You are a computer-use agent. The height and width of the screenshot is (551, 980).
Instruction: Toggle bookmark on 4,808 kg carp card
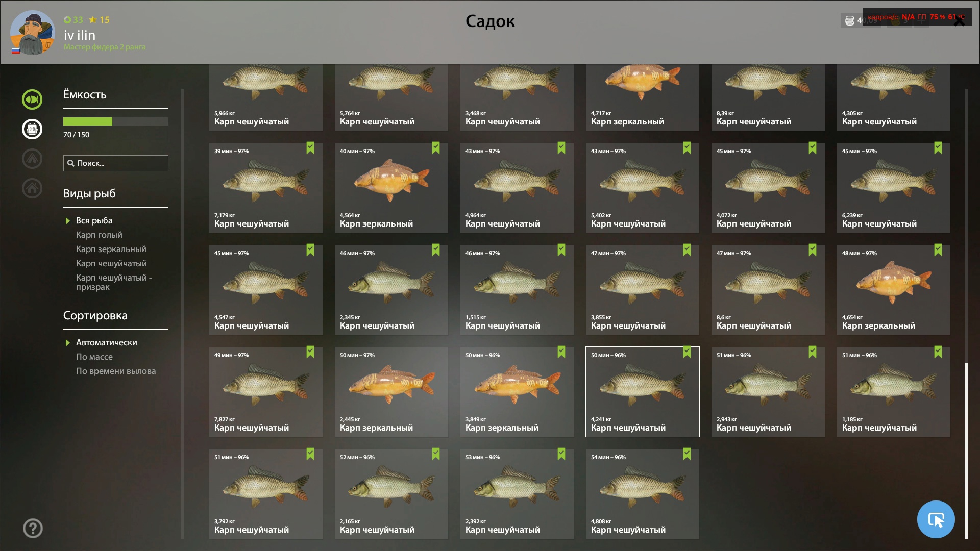pos(687,454)
